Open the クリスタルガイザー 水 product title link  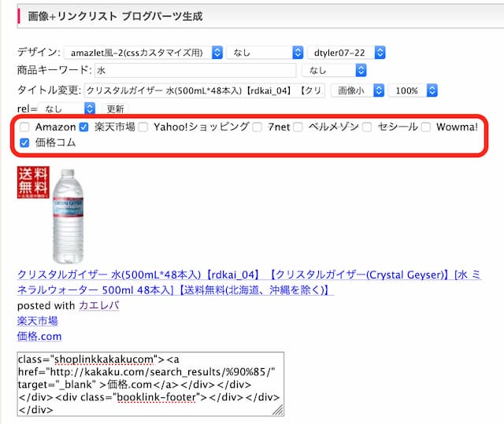[x=249, y=282]
